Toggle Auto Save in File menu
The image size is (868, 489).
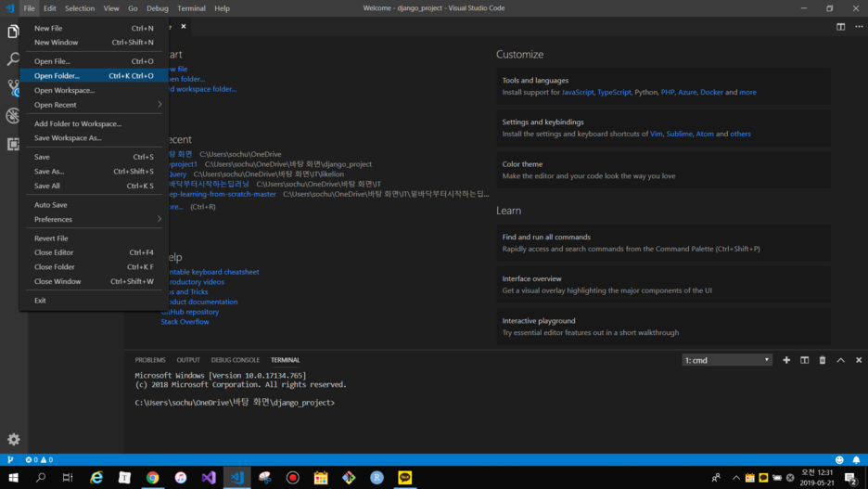click(x=92, y=205)
